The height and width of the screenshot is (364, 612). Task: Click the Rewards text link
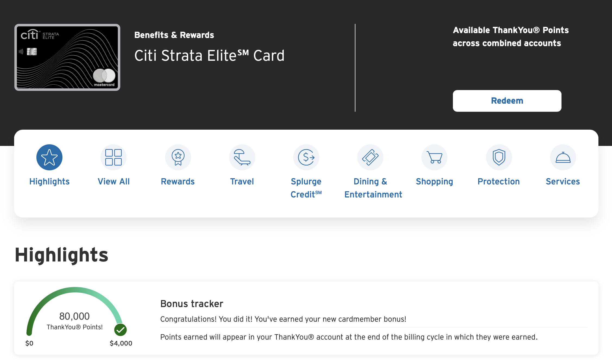click(x=178, y=181)
